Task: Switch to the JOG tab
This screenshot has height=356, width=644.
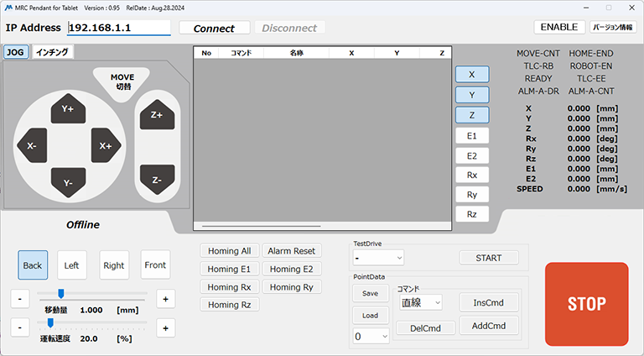Action: pyautogui.click(x=15, y=52)
